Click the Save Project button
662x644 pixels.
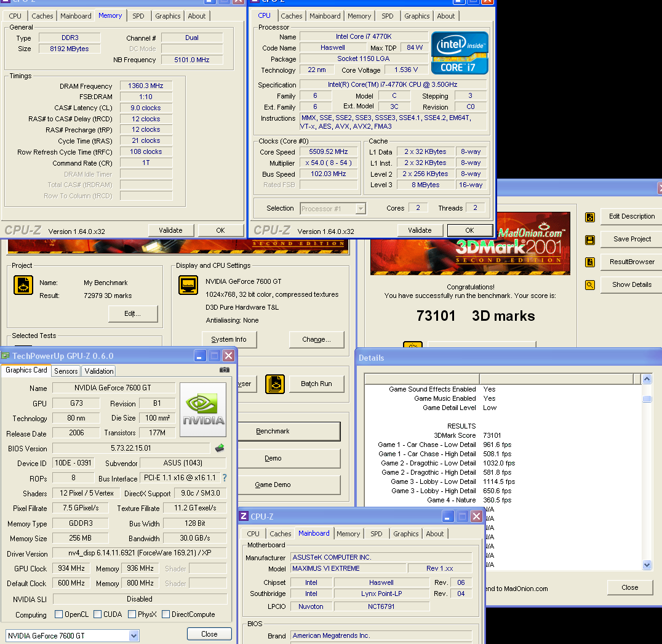(x=632, y=239)
